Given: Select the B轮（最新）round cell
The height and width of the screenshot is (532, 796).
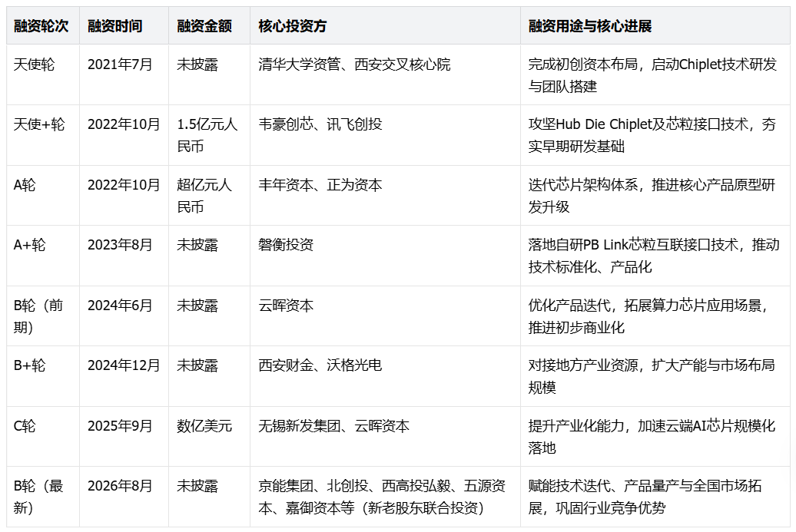Looking at the screenshot, I should click(x=43, y=497).
